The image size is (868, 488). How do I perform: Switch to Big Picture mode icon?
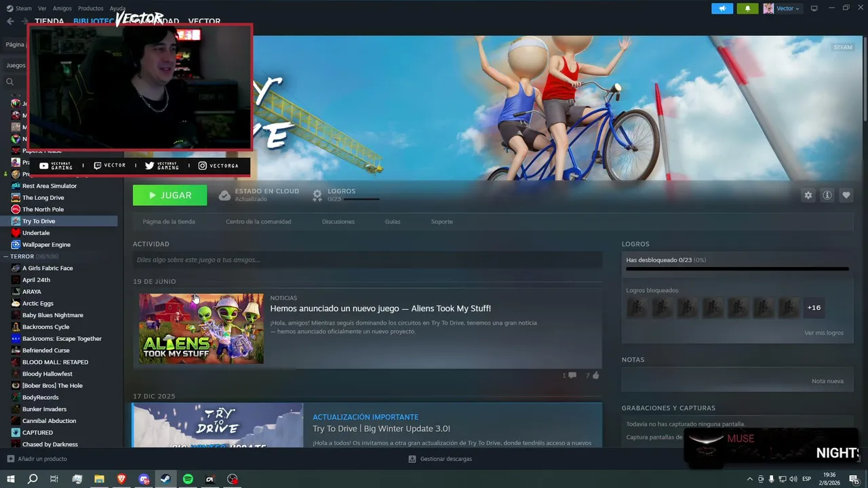(x=814, y=8)
